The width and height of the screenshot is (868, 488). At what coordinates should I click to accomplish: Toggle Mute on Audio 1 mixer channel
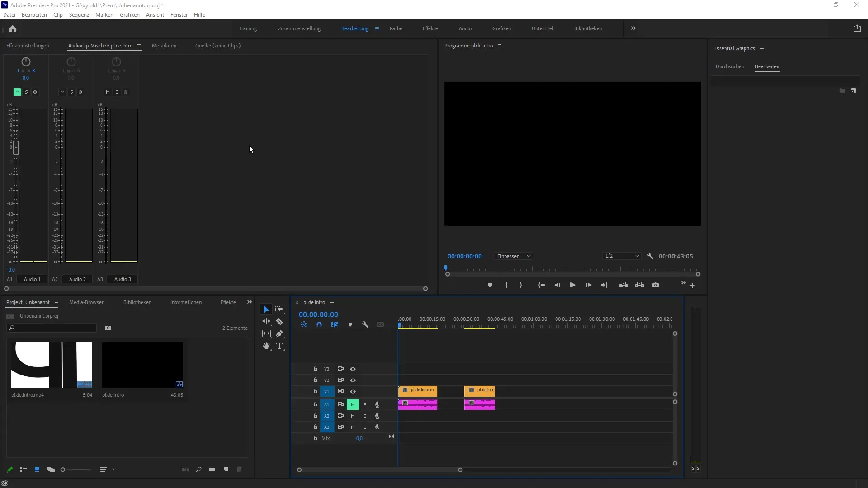(x=17, y=92)
